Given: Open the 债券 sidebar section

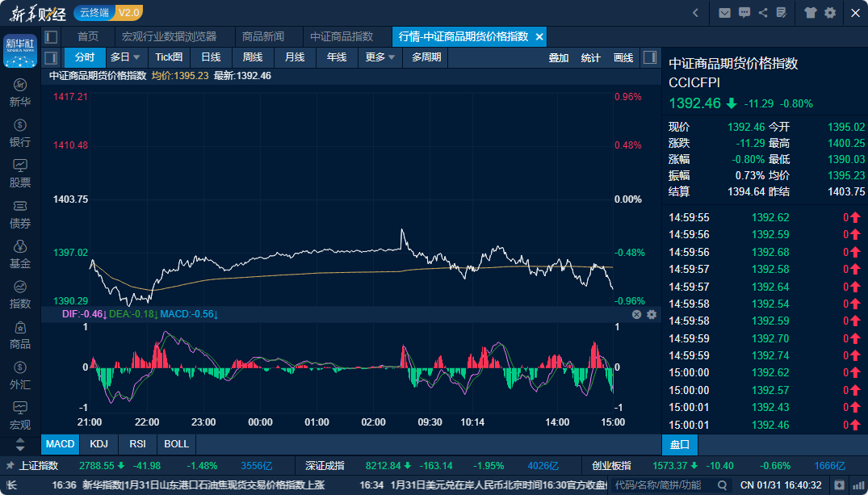Looking at the screenshot, I should [x=20, y=214].
